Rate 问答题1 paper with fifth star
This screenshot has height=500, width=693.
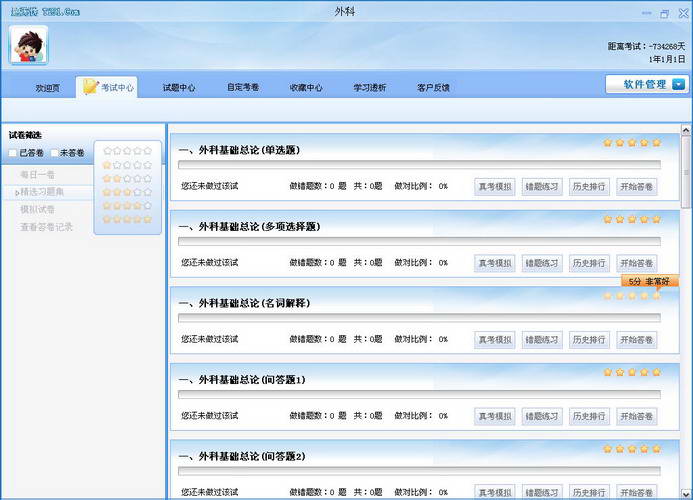pyautogui.click(x=656, y=372)
